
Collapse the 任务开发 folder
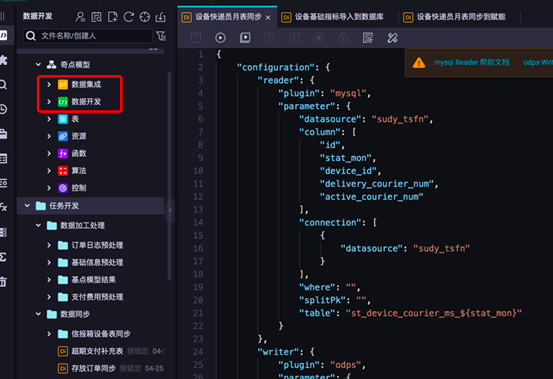coord(27,206)
